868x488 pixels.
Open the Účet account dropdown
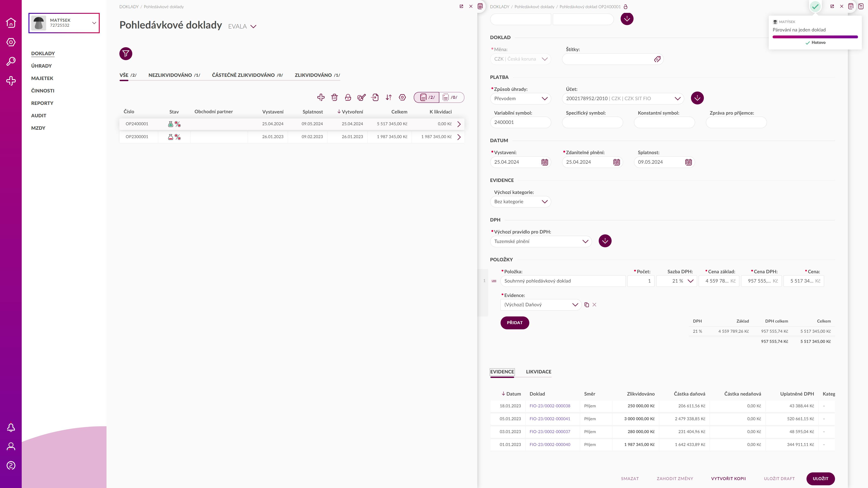pyautogui.click(x=623, y=99)
